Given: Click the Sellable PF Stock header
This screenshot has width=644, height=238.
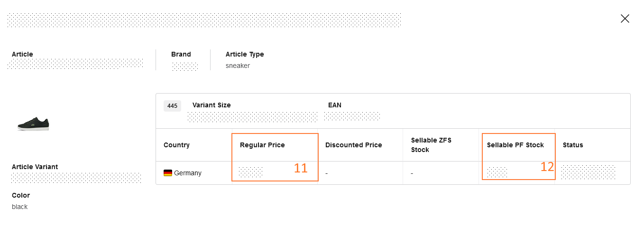Looking at the screenshot, I should (515, 145).
